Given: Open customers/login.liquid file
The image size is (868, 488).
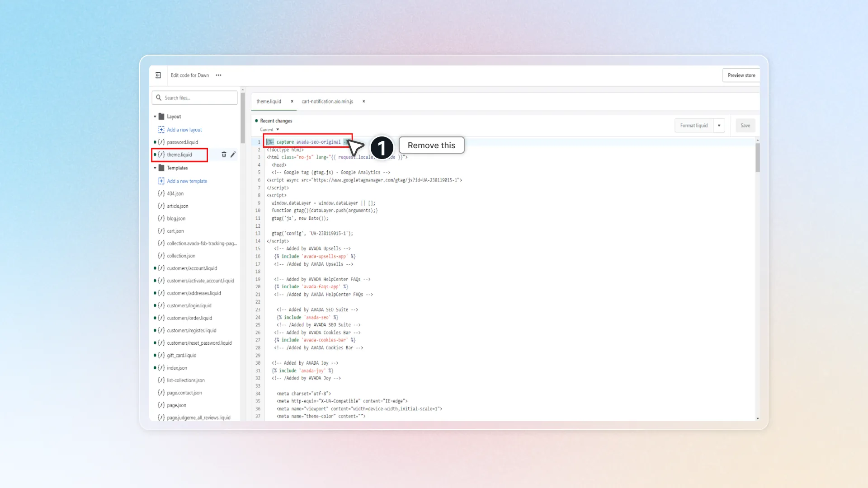Looking at the screenshot, I should [189, 306].
